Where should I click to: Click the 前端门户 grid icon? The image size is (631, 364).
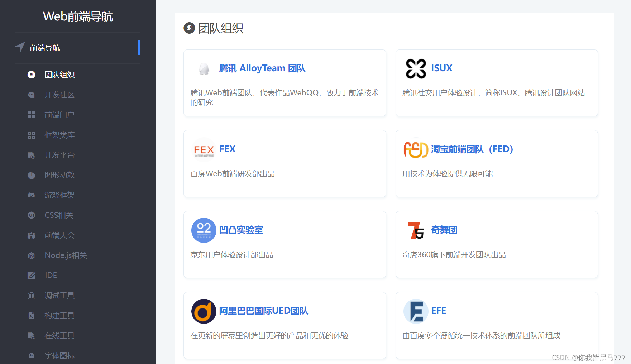pos(32,115)
